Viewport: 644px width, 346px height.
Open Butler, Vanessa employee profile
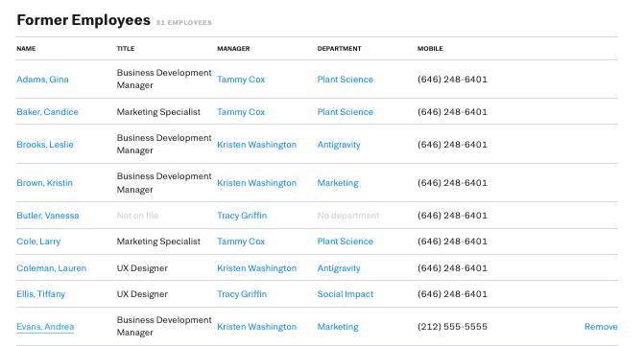48,216
